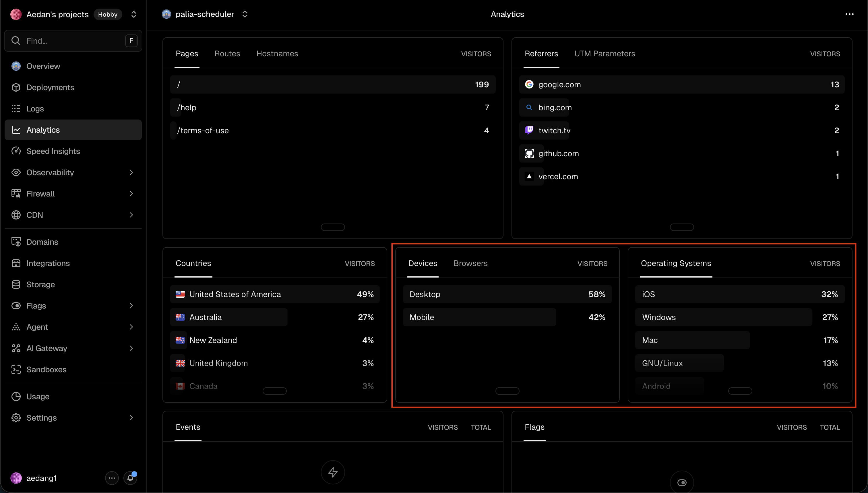Switch to the Browsers tab
Image resolution: width=868 pixels, height=493 pixels.
click(x=470, y=263)
